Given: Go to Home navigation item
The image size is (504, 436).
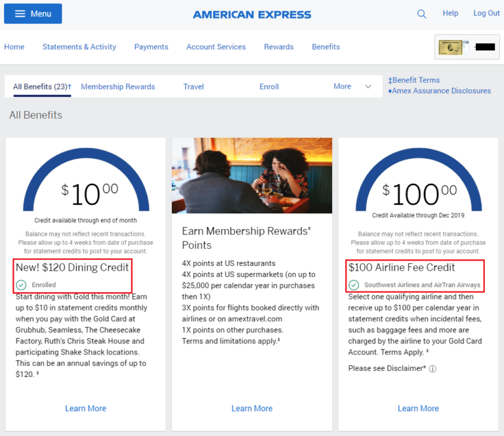Looking at the screenshot, I should pos(14,47).
